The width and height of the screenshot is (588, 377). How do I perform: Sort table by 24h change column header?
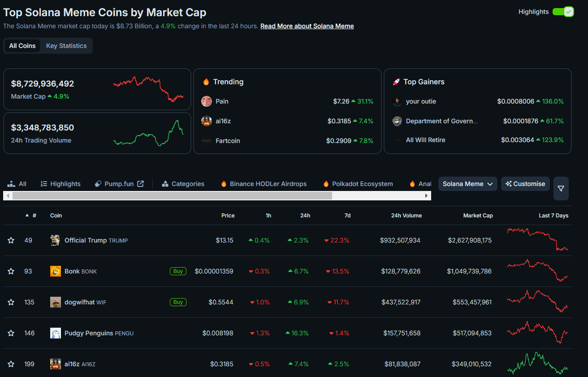click(x=305, y=216)
